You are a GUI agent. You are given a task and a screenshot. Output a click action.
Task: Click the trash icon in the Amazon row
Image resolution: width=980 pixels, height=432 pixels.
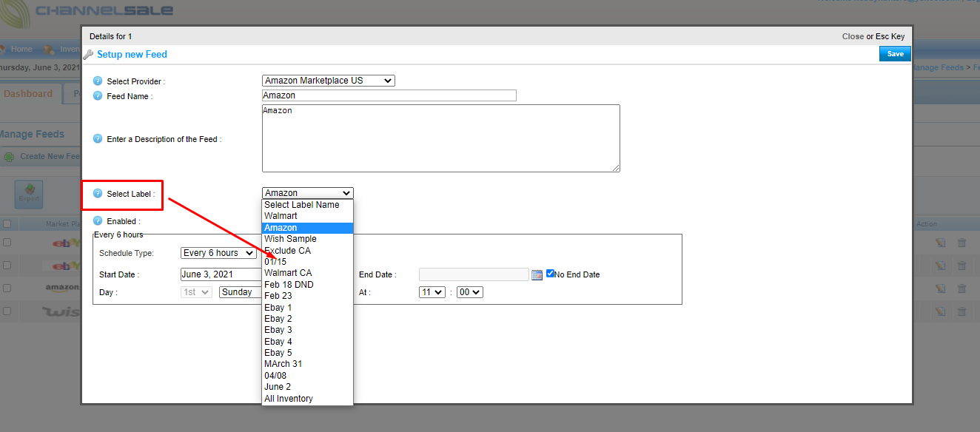[x=961, y=288]
